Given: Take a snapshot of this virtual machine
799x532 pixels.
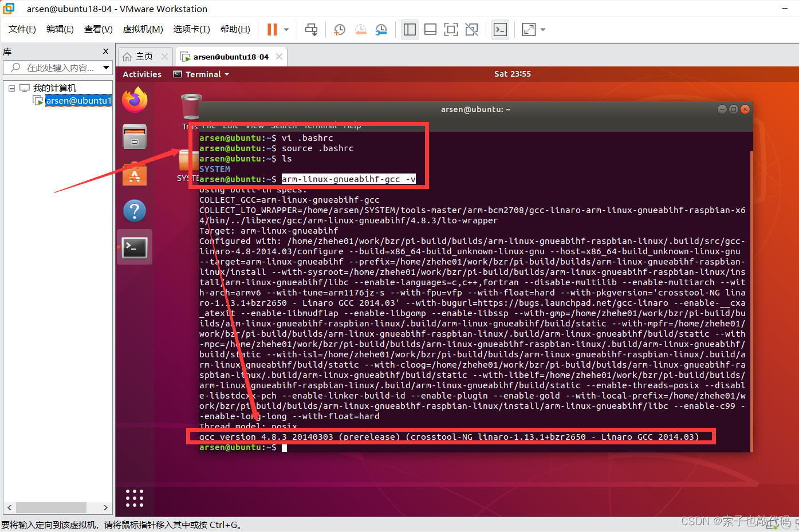Looking at the screenshot, I should tap(340, 29).
